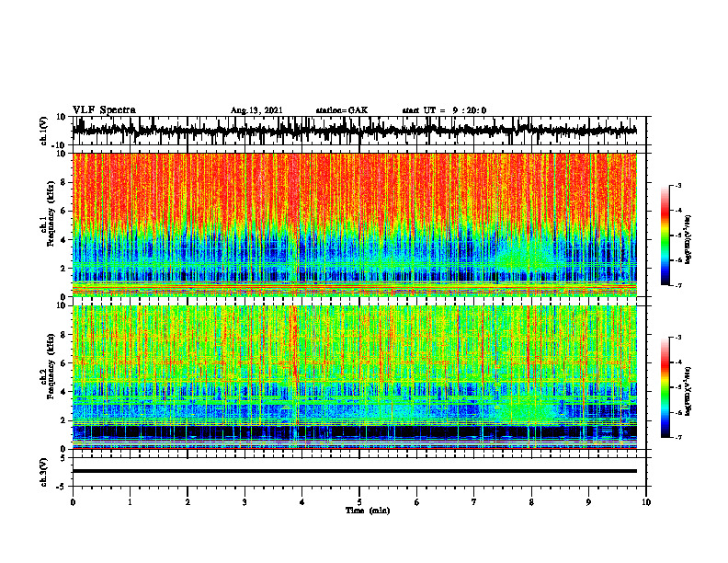The image size is (728, 563).
Task: Click inside the ch.2 spectrogram panel
Action: 354,377
